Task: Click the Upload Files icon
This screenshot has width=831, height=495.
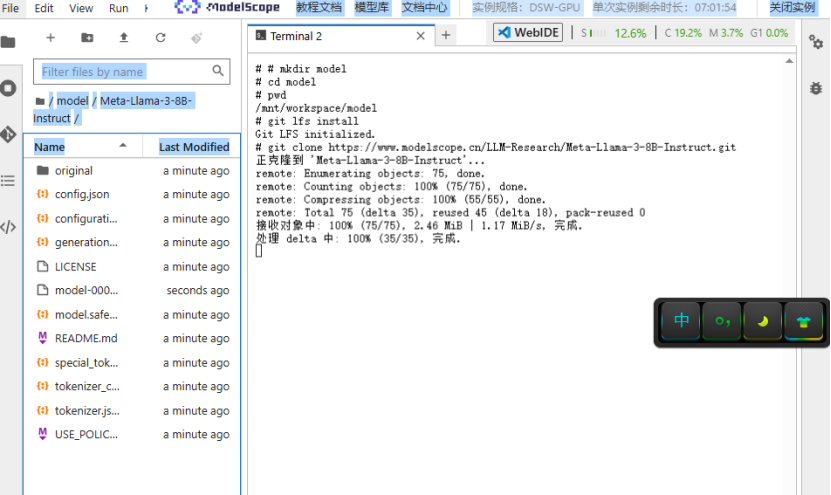Action: [x=123, y=38]
